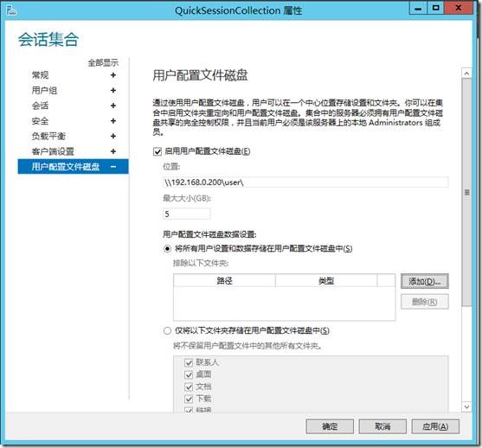Click the window icon in the title bar
Viewport: 482px width, 448px height.
(11, 10)
